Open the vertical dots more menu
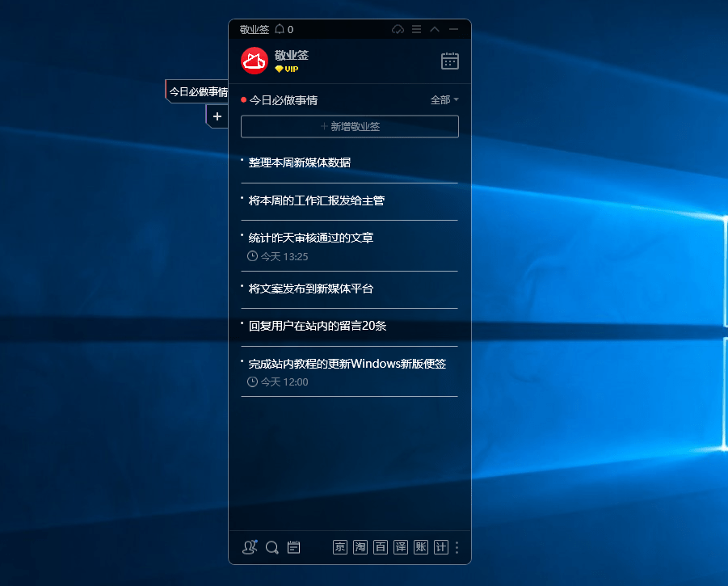Screen dimensions: 728x586 pyautogui.click(x=457, y=547)
